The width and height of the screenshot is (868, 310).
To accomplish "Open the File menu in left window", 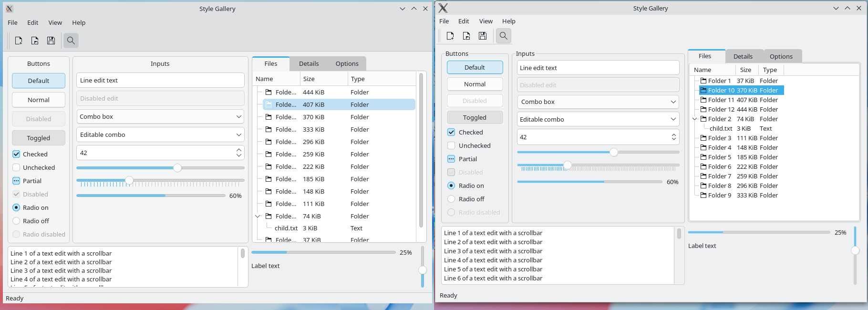I will tap(13, 22).
